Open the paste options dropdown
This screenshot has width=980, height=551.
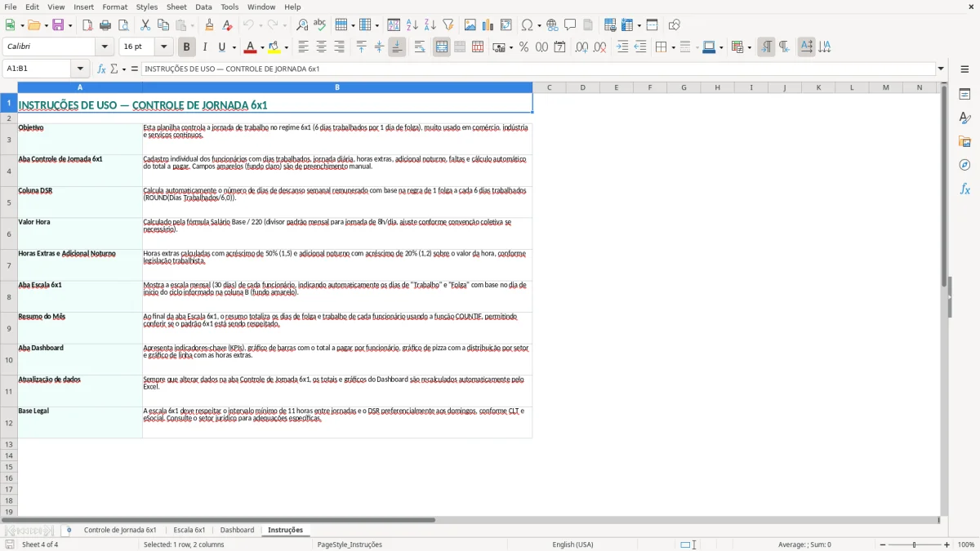pos(192,25)
